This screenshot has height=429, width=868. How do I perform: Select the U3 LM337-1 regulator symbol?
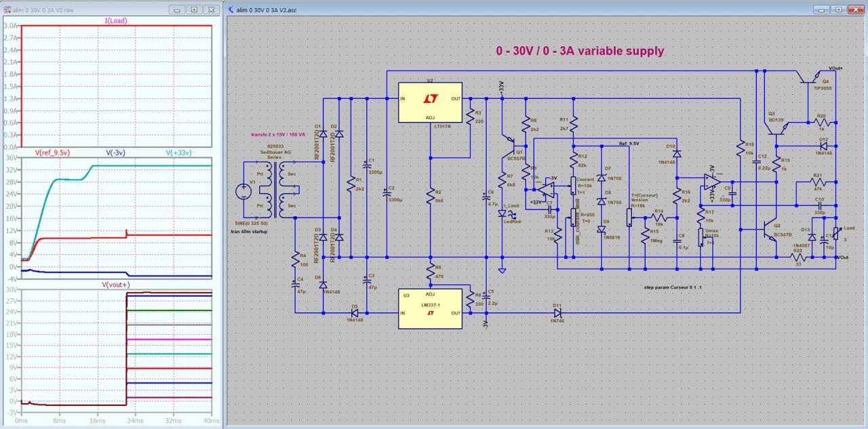pyautogui.click(x=430, y=309)
